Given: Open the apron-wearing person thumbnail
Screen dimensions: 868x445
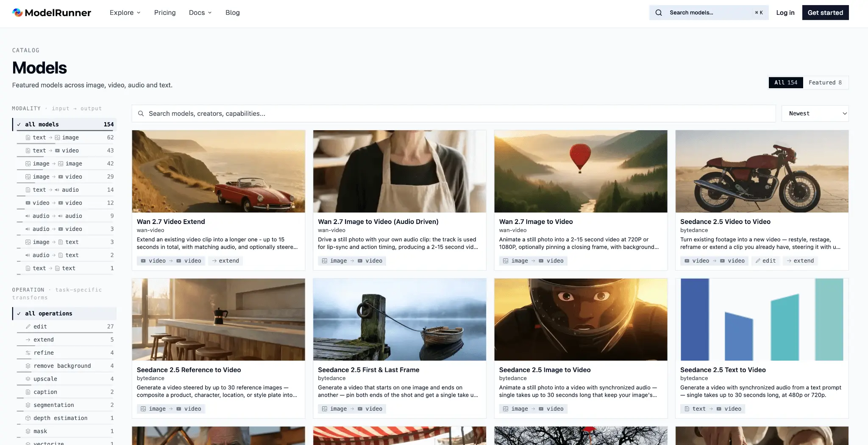Looking at the screenshot, I should pyautogui.click(x=400, y=171).
